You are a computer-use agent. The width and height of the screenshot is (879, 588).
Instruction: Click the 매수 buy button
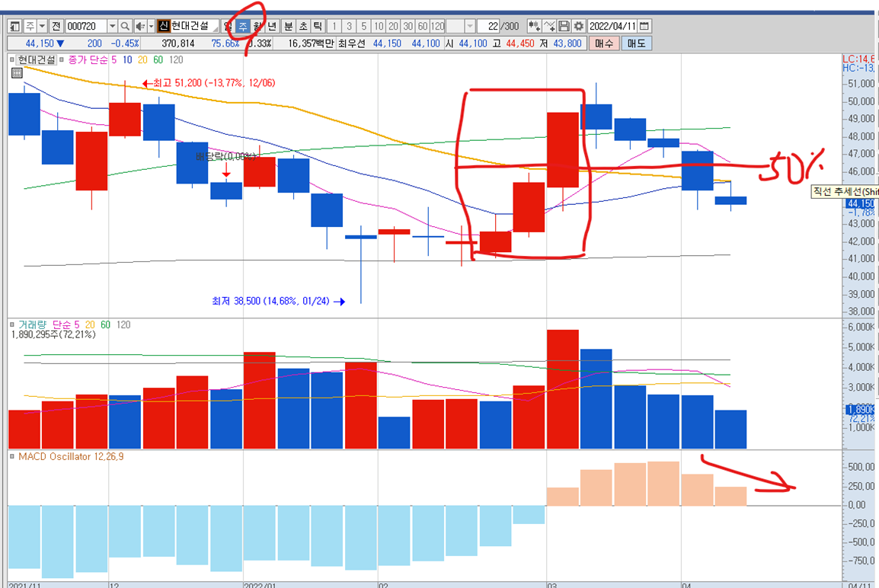(604, 43)
